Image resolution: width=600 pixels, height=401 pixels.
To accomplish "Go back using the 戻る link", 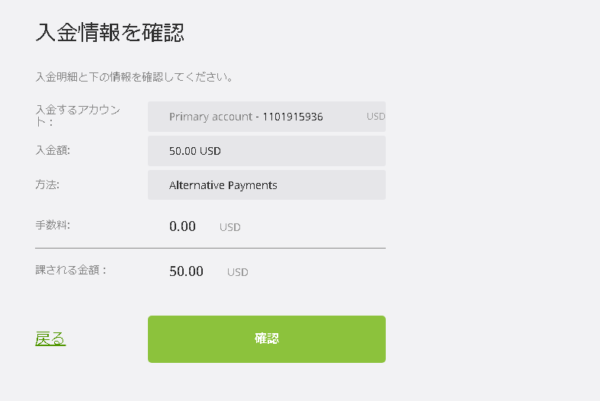I will (50, 339).
